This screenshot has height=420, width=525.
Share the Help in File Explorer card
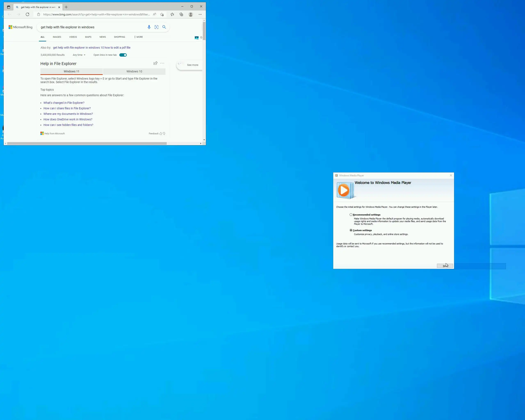[155, 63]
